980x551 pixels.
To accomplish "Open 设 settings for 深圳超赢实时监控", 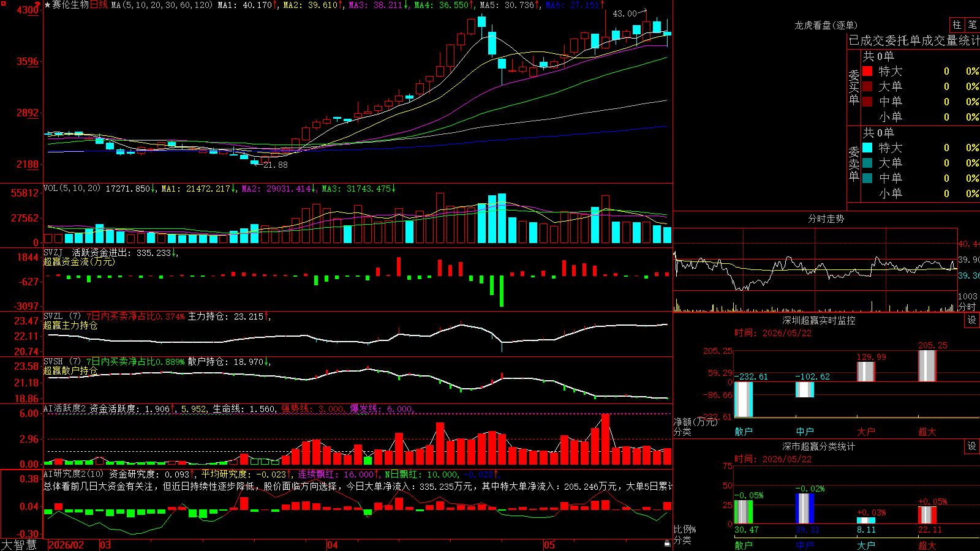I will [x=972, y=320].
